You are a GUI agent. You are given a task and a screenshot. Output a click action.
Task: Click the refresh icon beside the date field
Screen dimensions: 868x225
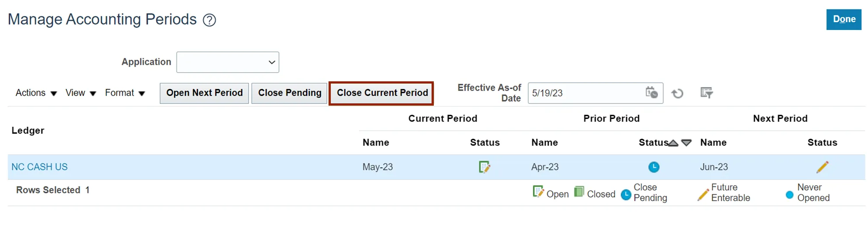[677, 93]
